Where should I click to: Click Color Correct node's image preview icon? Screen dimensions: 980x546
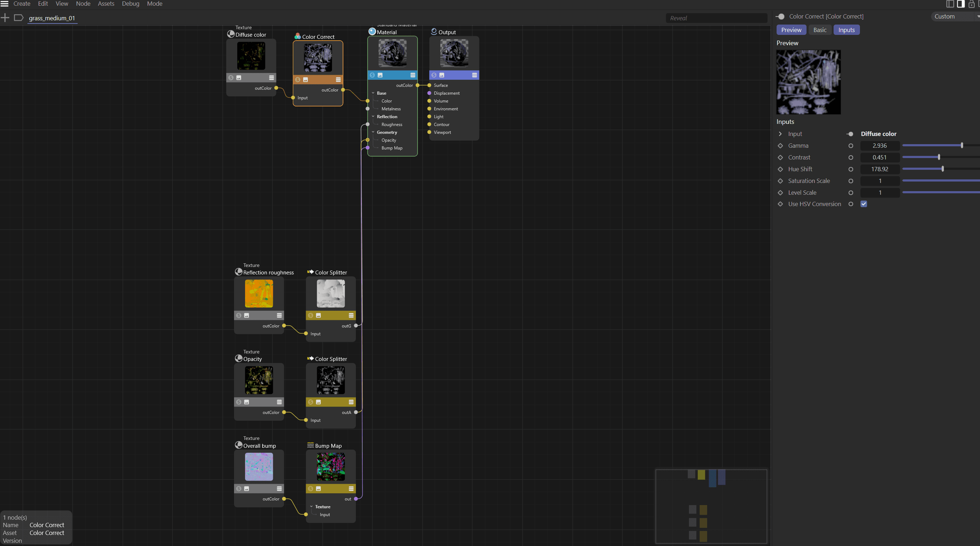click(x=306, y=79)
